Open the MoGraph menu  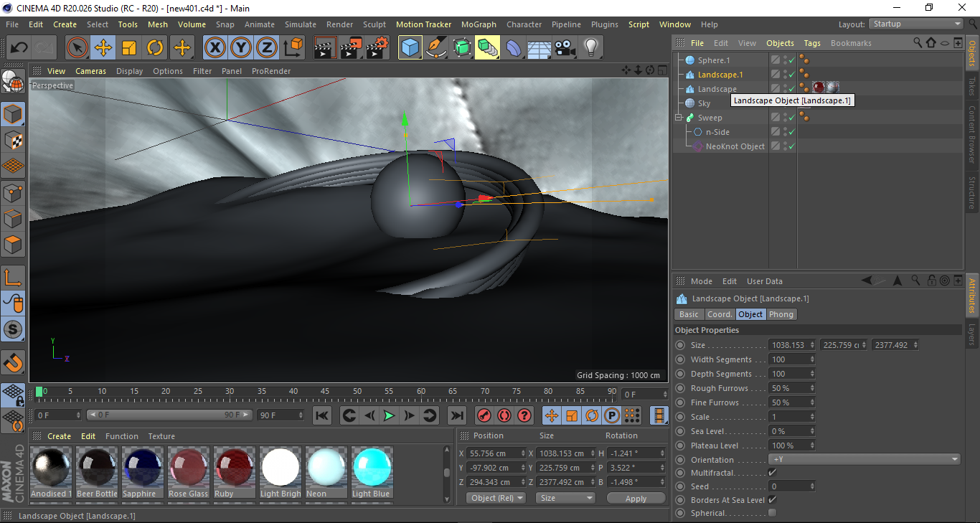(x=479, y=24)
